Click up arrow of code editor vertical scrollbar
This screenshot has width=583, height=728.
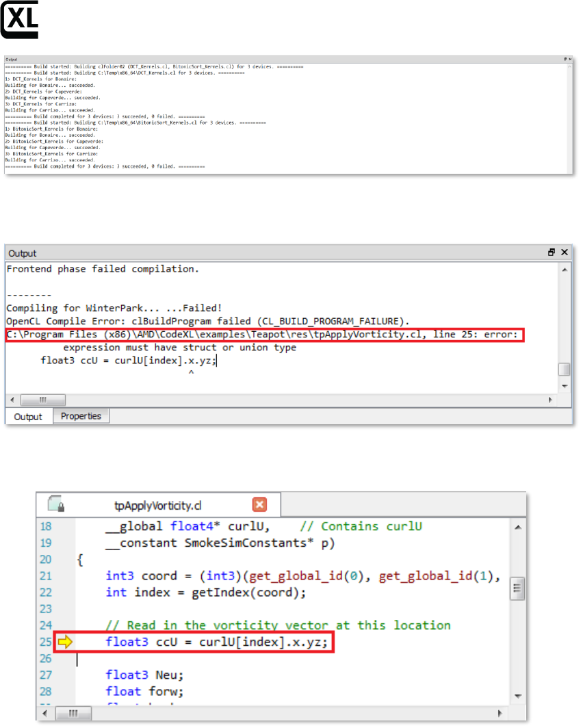518,527
